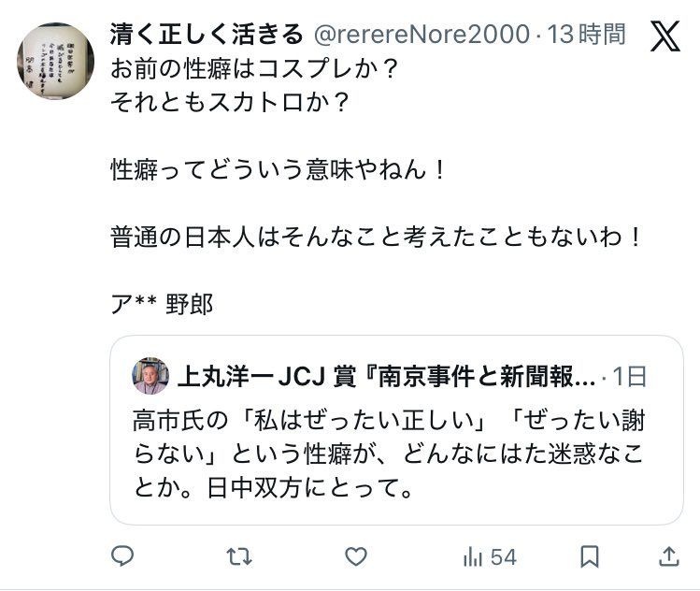Image resolution: width=700 pixels, height=591 pixels.
Task: Click the X logo icon
Action: tap(664, 37)
